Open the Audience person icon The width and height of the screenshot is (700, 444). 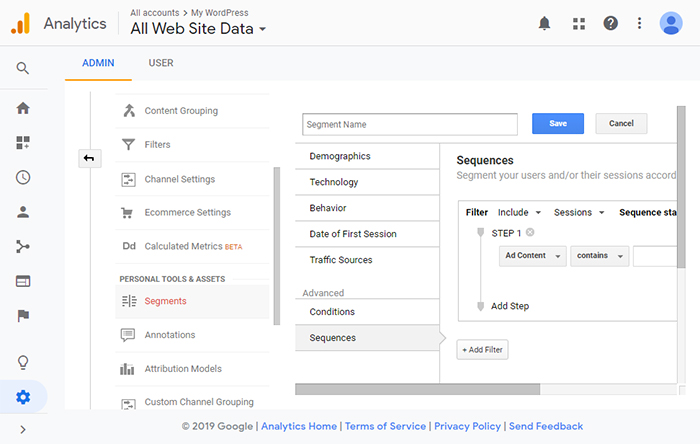click(x=23, y=212)
